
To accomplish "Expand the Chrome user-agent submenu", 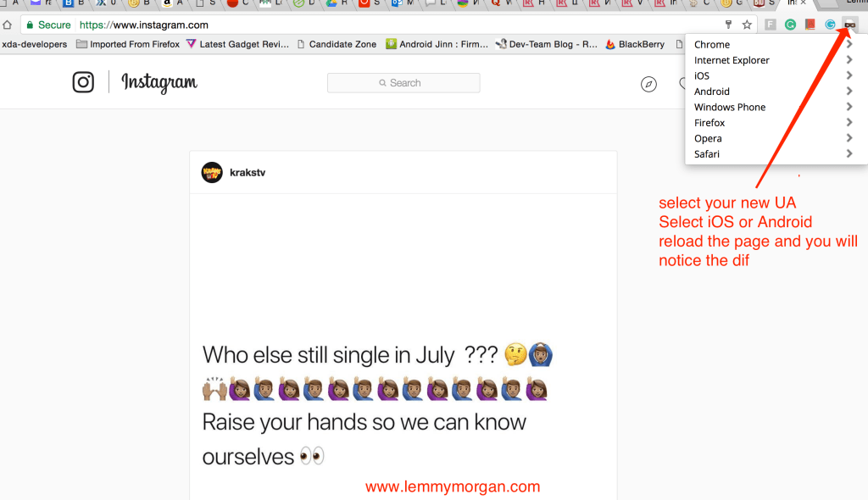I will 773,44.
